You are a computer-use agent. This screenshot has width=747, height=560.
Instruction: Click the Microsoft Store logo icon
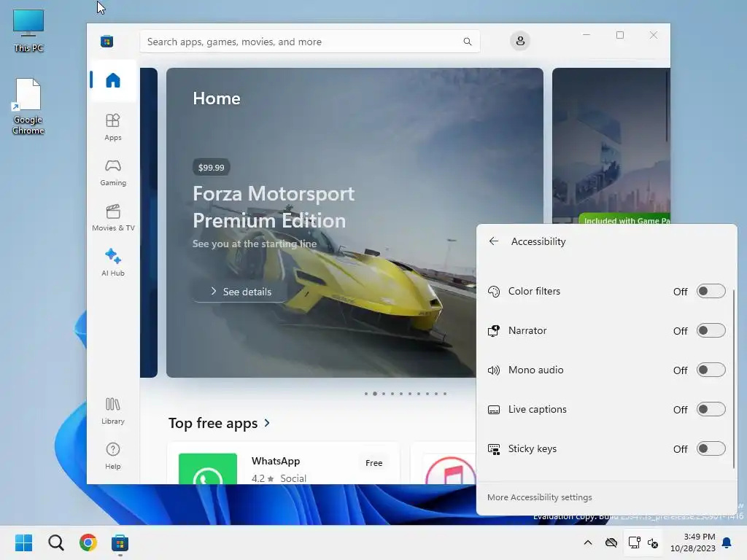107,42
